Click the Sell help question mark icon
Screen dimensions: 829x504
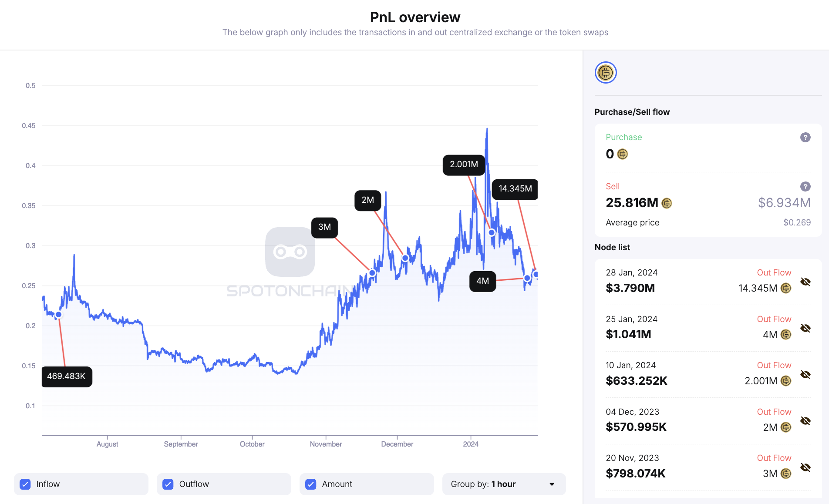coord(805,187)
